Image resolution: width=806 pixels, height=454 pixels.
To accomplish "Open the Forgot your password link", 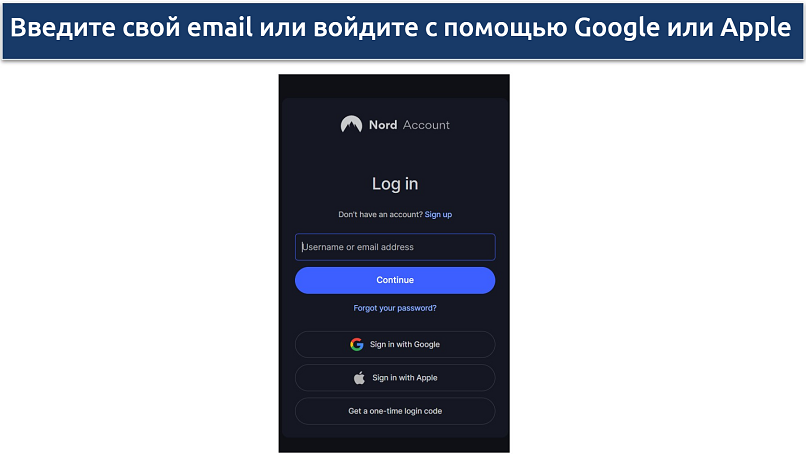I will click(x=395, y=308).
